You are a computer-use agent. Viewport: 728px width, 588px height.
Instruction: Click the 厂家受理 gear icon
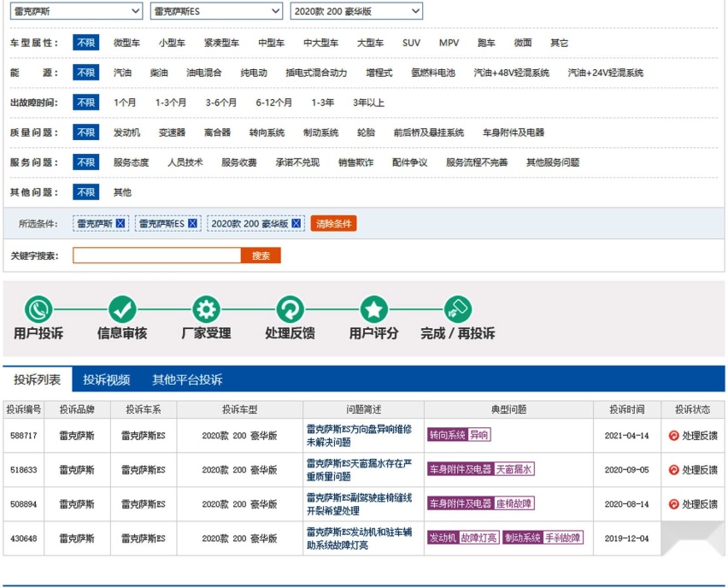(x=206, y=309)
